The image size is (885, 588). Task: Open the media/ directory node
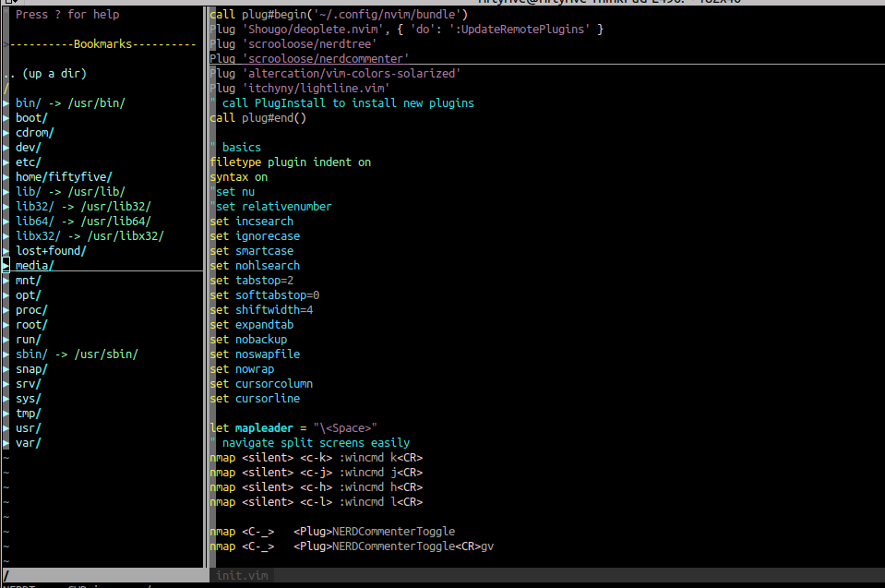34,266
